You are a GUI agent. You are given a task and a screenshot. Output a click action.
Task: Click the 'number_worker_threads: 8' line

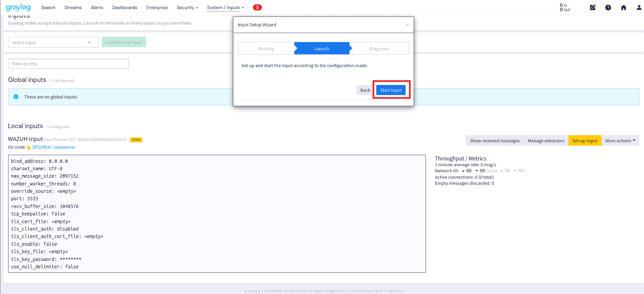43,184
